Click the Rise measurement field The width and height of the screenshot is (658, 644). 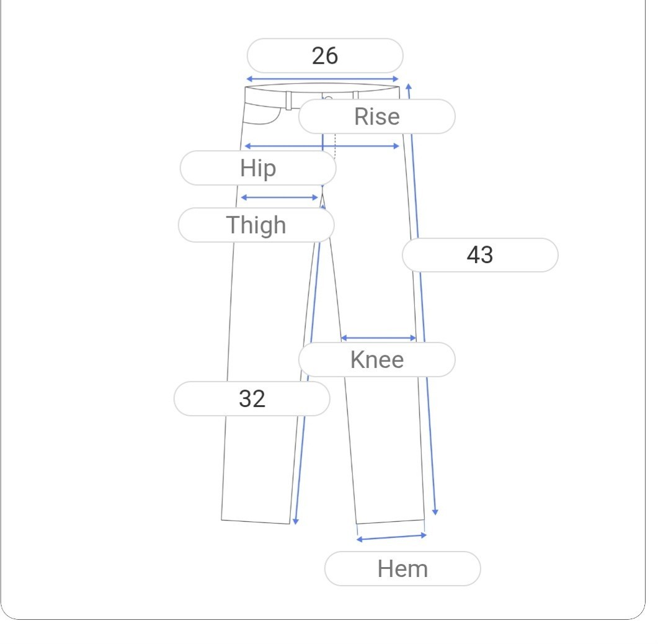377,117
